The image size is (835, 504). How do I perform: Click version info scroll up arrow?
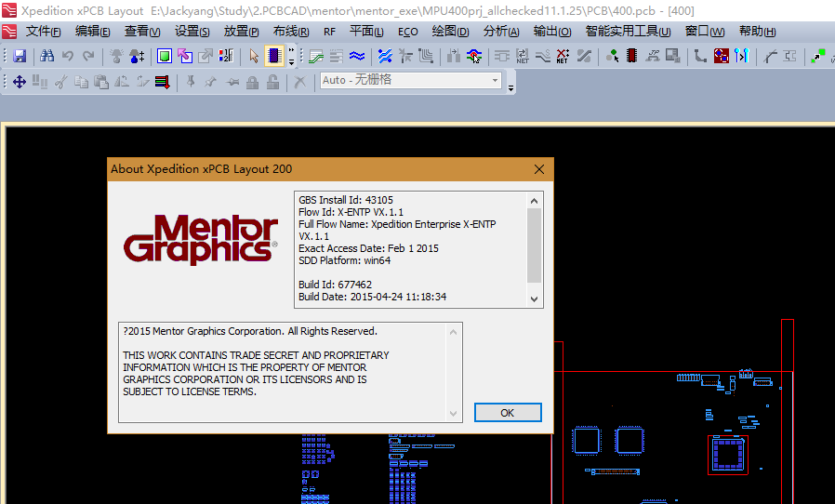click(534, 201)
